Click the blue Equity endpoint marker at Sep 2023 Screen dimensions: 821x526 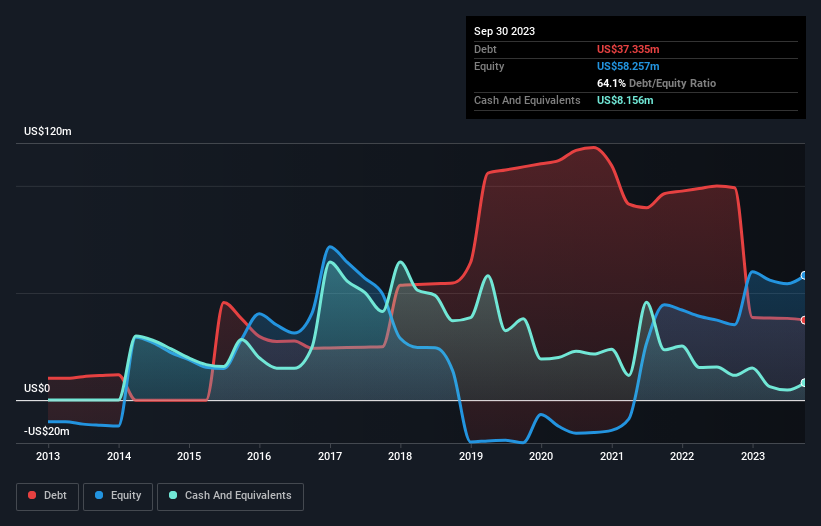804,275
